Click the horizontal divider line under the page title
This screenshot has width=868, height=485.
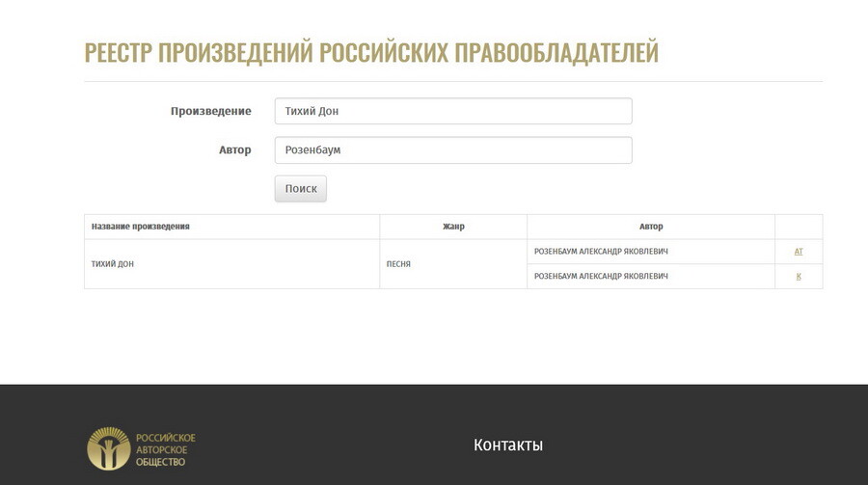pos(453,81)
